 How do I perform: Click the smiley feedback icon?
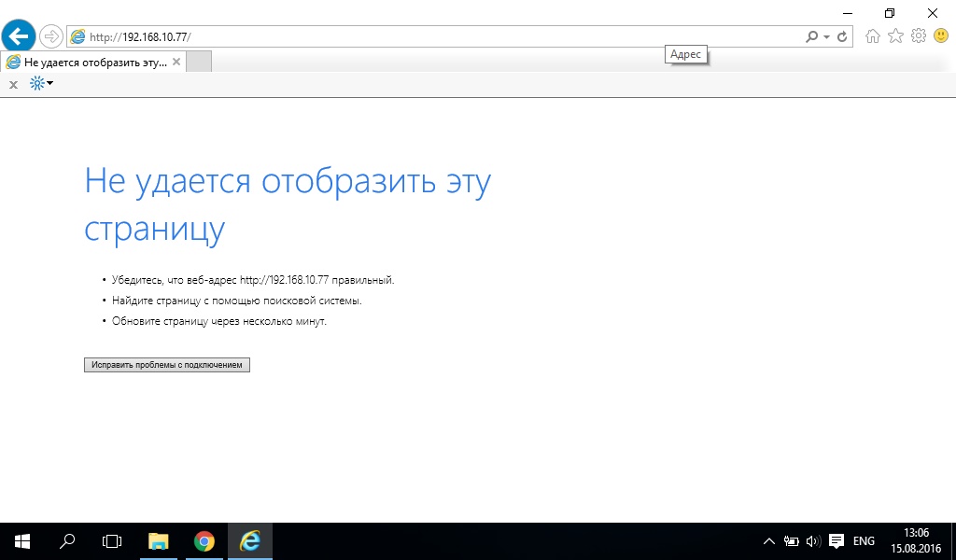click(x=940, y=36)
